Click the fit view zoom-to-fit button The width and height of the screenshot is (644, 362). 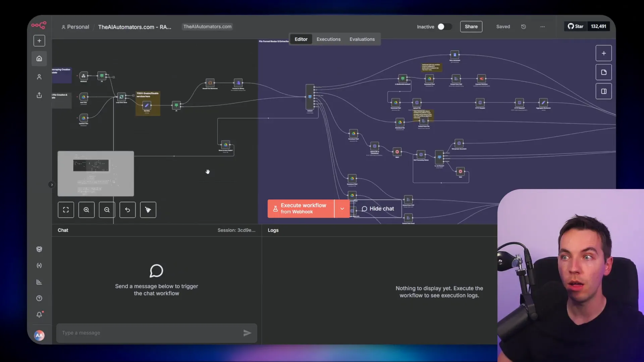coord(66,210)
